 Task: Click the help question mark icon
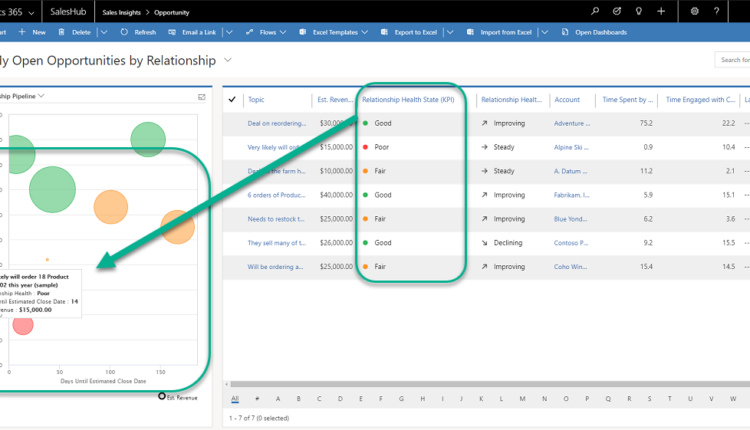tap(717, 11)
